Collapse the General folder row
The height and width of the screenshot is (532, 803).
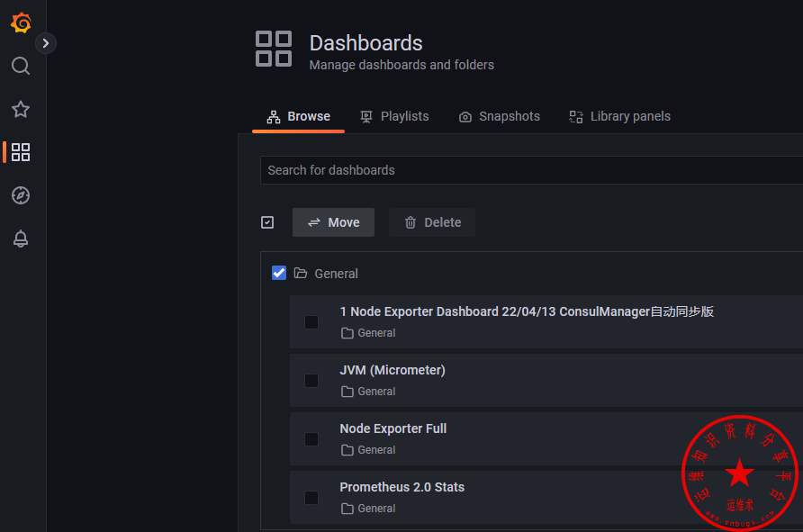pyautogui.click(x=336, y=274)
